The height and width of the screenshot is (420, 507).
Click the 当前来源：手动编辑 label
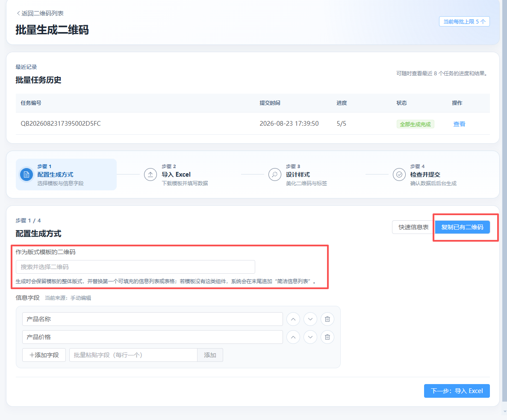click(x=68, y=298)
